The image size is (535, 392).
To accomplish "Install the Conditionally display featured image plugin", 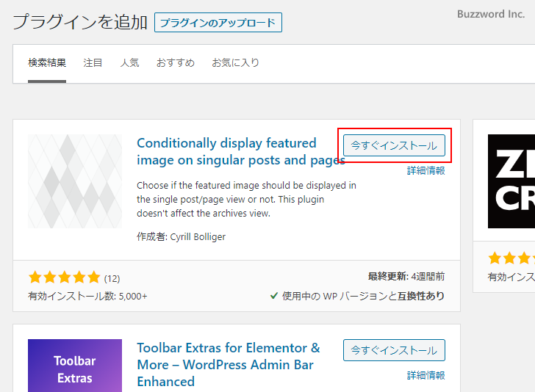I will (394, 145).
